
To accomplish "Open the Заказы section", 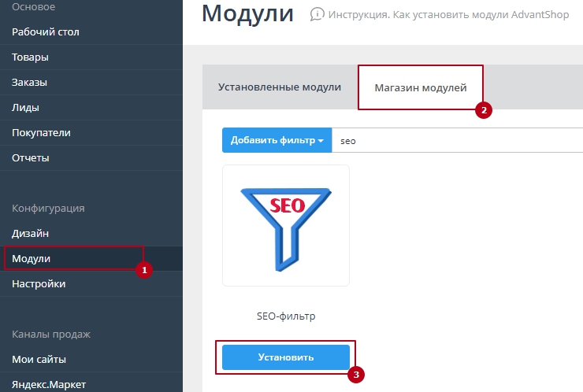I will [30, 83].
